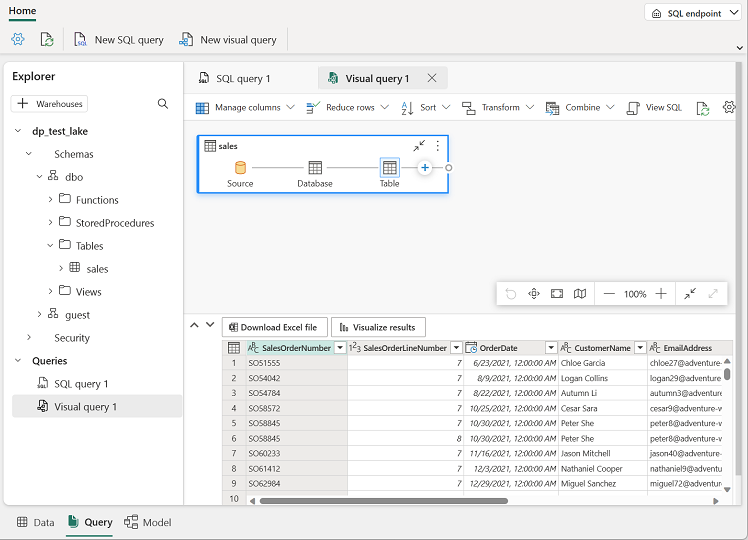Click the vertical scrollbar in results grid

(727, 374)
